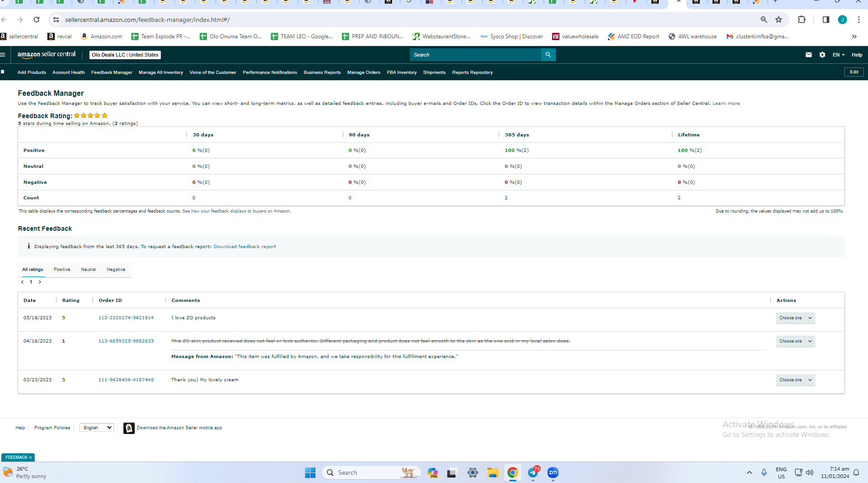
Task: Open the Seller Central hamburger menu
Action: click(x=3, y=55)
